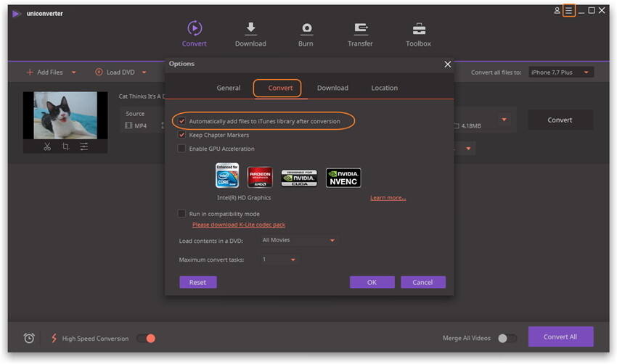
Task: Open the iPhone 7,7 Plus format dropdown
Action: coord(560,73)
